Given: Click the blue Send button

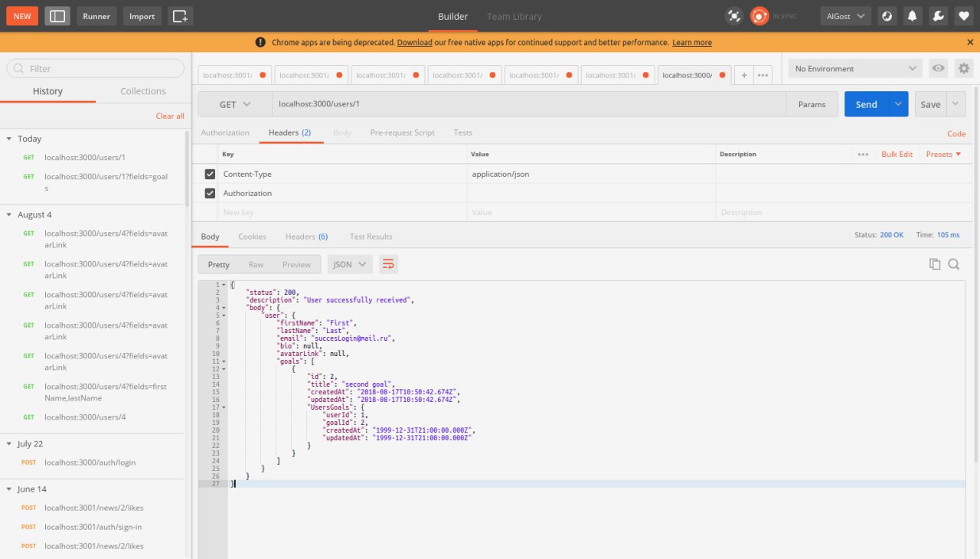Looking at the screenshot, I should click(x=866, y=105).
